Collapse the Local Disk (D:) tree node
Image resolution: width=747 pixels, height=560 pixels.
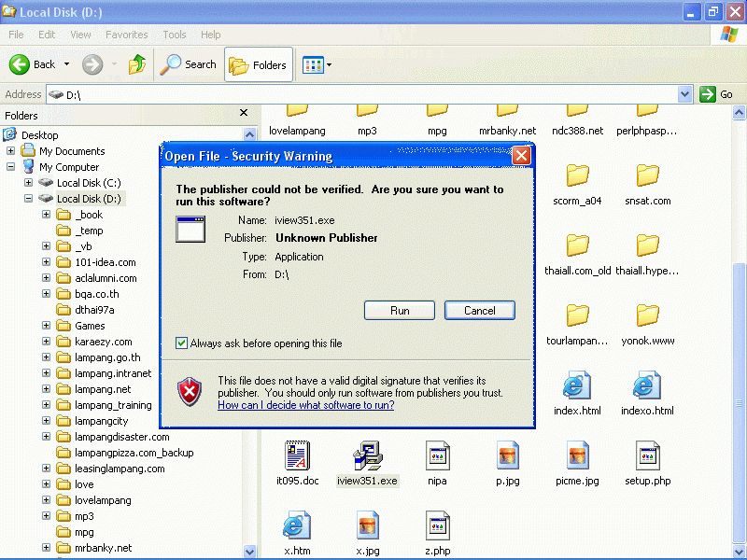29,199
